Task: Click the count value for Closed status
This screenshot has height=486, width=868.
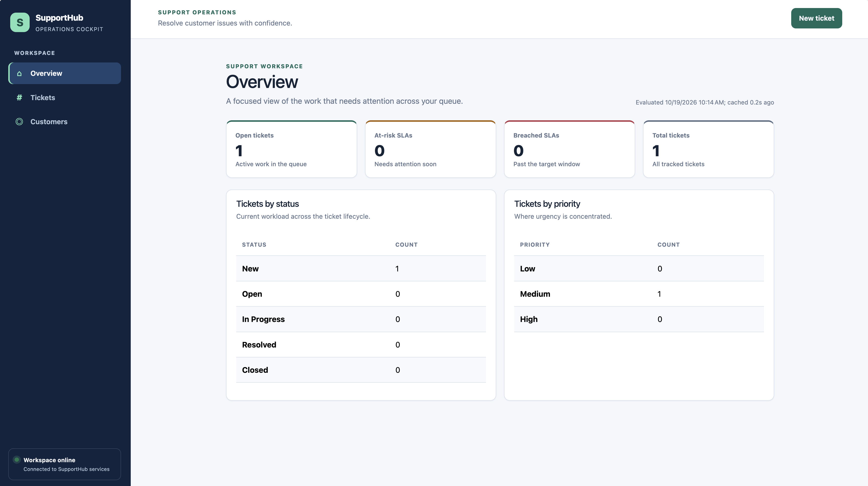Action: [x=398, y=370]
